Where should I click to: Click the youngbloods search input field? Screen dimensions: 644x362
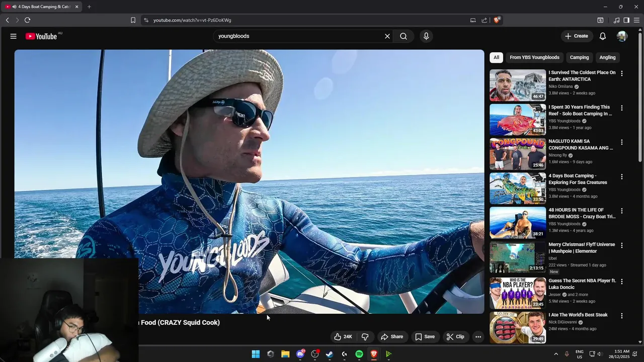pos(299,36)
